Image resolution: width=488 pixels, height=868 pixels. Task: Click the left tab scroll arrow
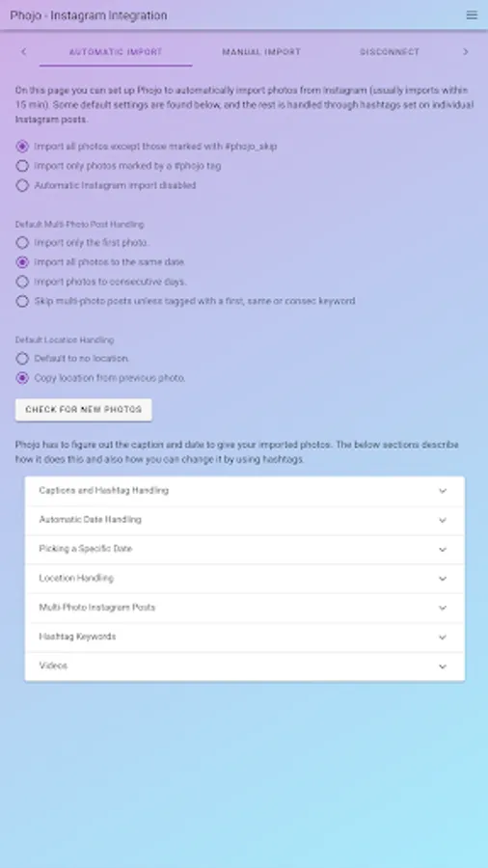[23, 52]
